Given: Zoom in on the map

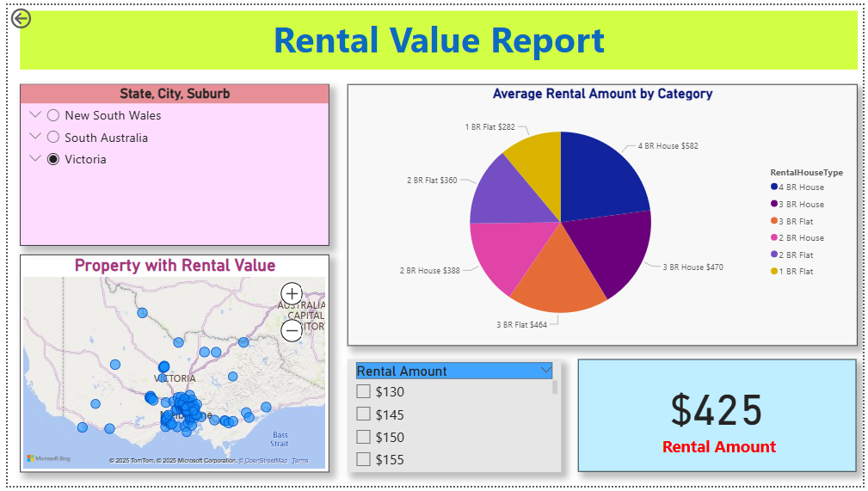Looking at the screenshot, I should tap(292, 293).
